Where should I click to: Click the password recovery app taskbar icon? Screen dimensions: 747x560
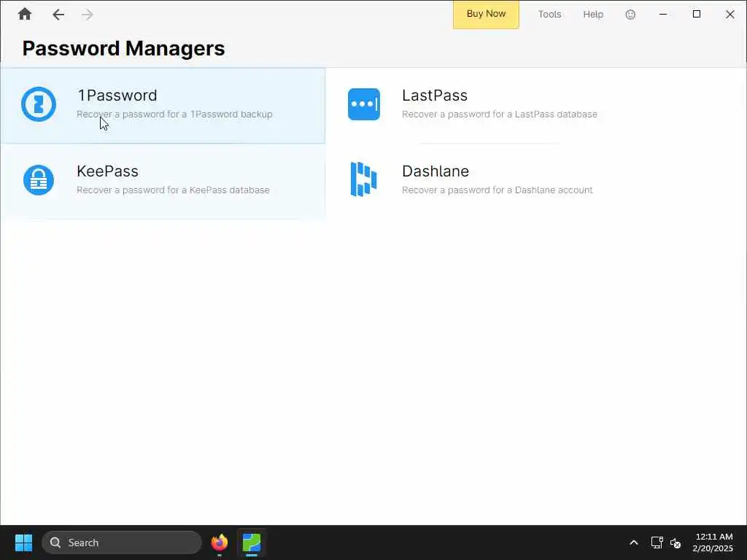pos(252,542)
